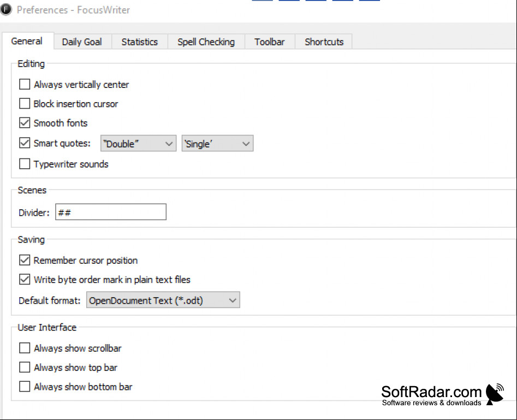Viewport: 517px width, 420px height.
Task: Switch to the General tab
Action: pyautogui.click(x=27, y=42)
